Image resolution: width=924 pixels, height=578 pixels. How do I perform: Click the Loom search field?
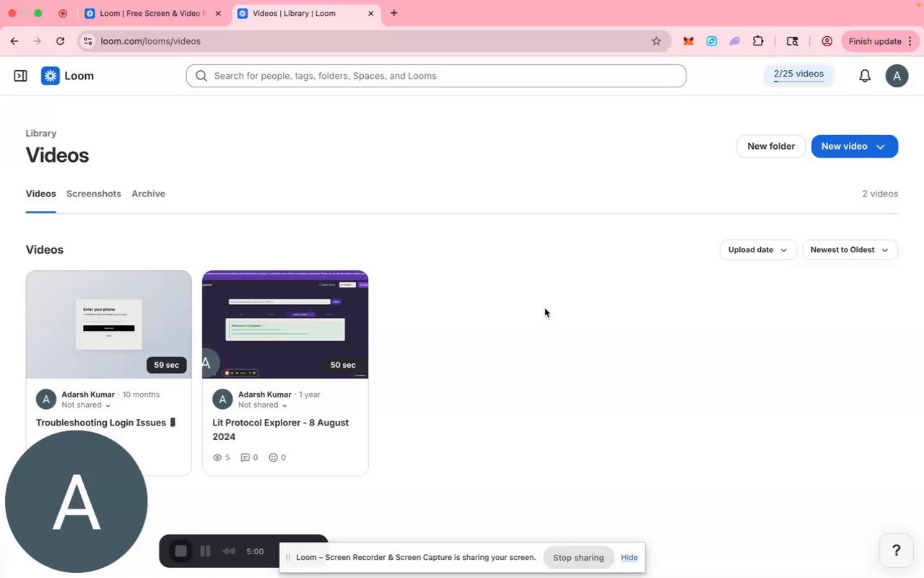click(x=436, y=76)
